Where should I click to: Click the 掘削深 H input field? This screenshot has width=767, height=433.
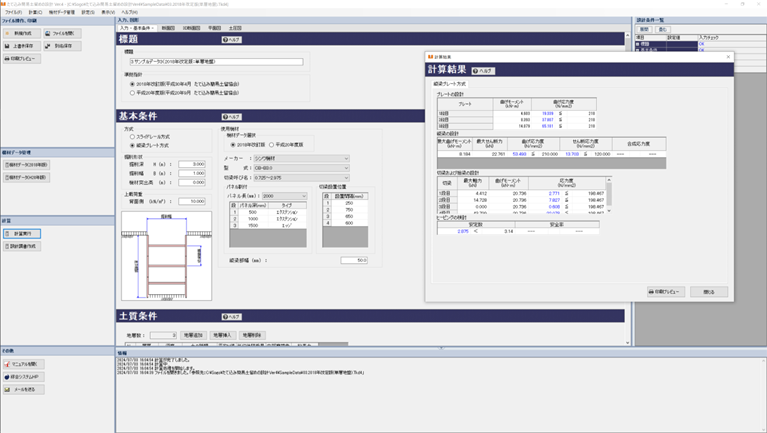pos(192,164)
